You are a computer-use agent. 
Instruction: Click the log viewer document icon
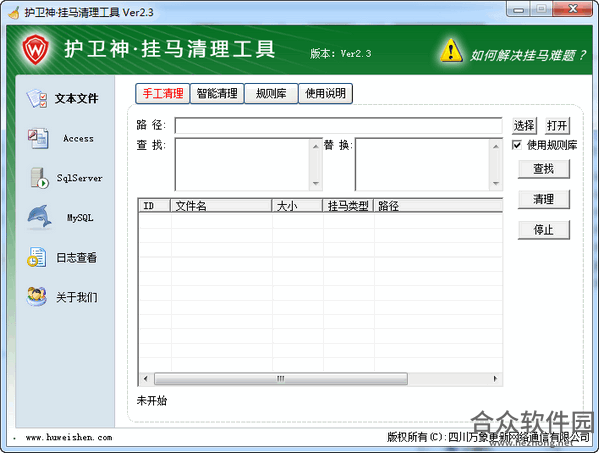tap(37, 257)
